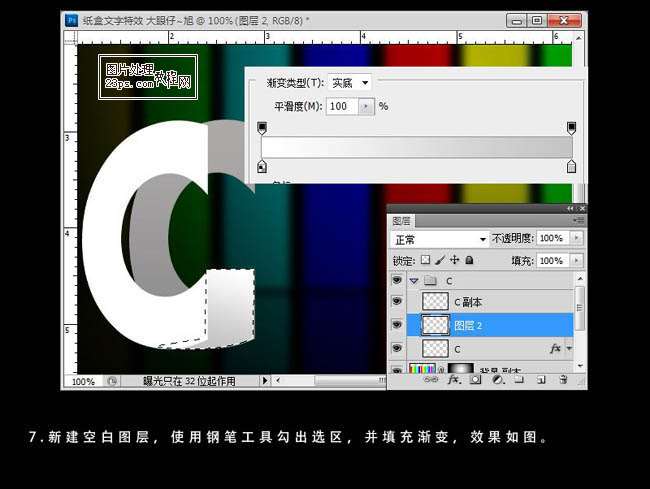Hide the group C via eye icon

coord(397,281)
